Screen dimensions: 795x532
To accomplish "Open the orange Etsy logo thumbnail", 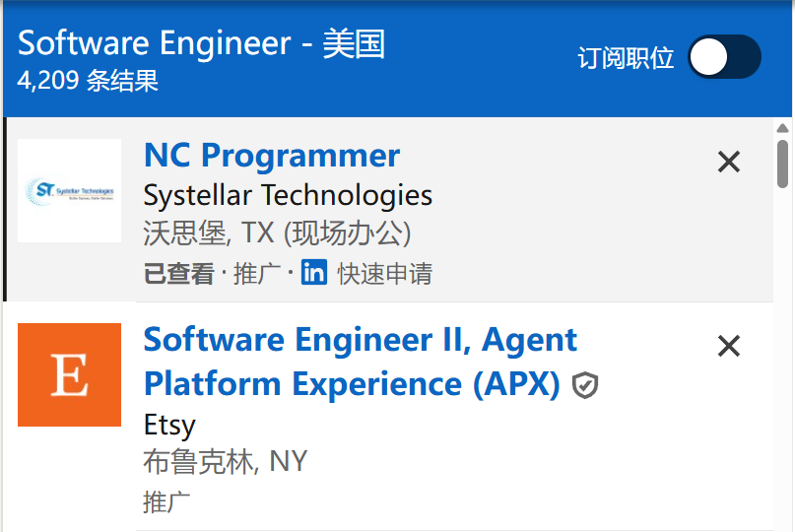I will pos(70,374).
